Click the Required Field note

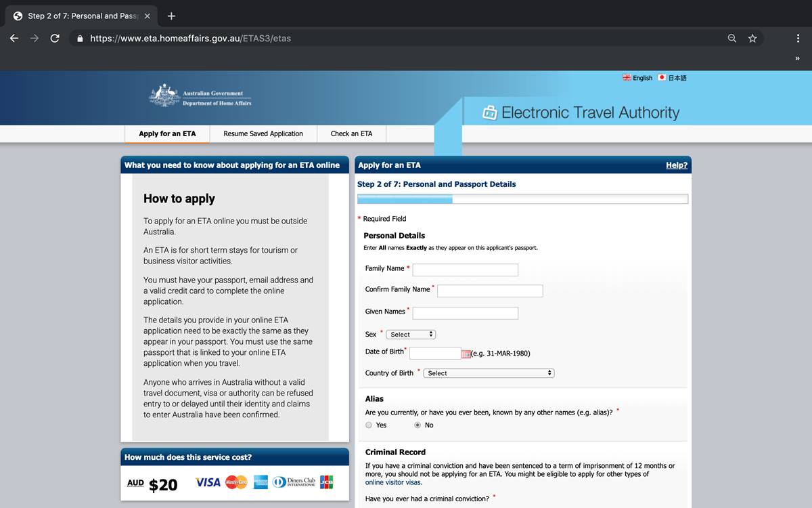[x=382, y=219]
